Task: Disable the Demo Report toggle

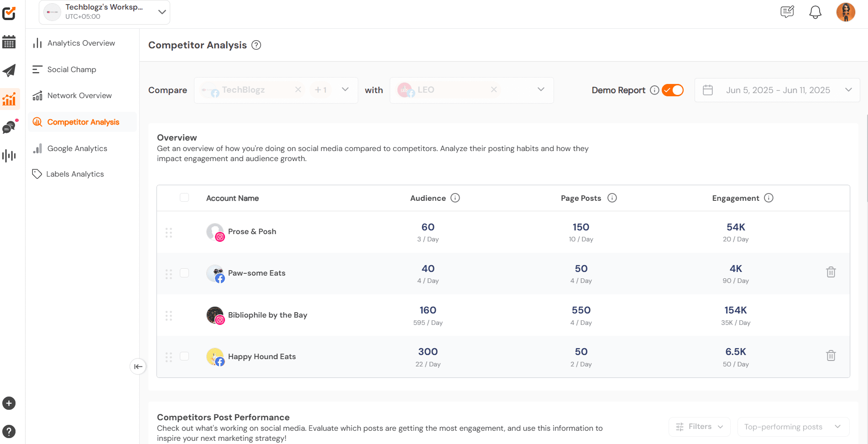Action: (672, 90)
